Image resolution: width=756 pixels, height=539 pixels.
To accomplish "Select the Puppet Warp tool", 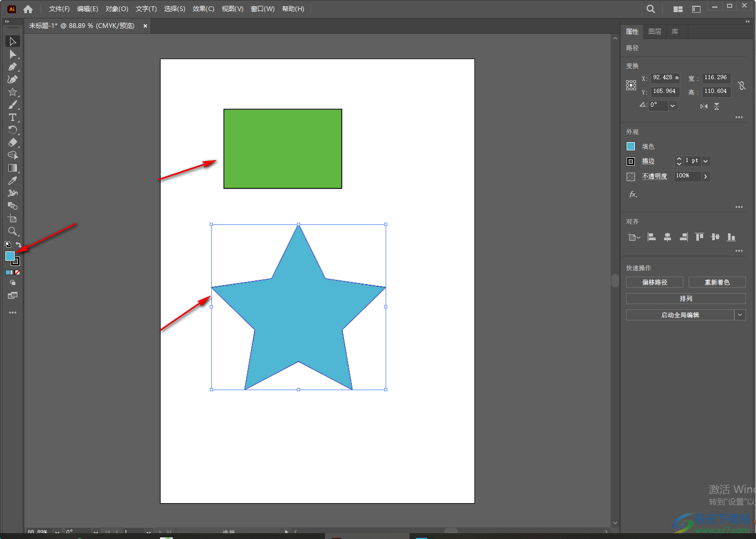I will click(13, 193).
